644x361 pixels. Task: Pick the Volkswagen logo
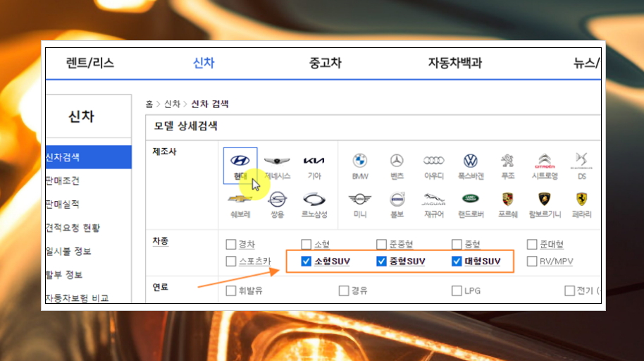tap(471, 160)
